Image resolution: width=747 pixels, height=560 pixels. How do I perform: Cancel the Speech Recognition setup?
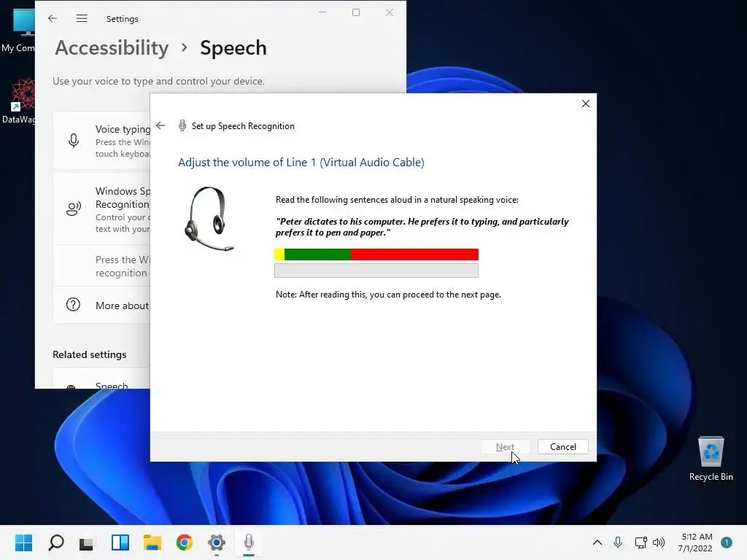(x=562, y=447)
